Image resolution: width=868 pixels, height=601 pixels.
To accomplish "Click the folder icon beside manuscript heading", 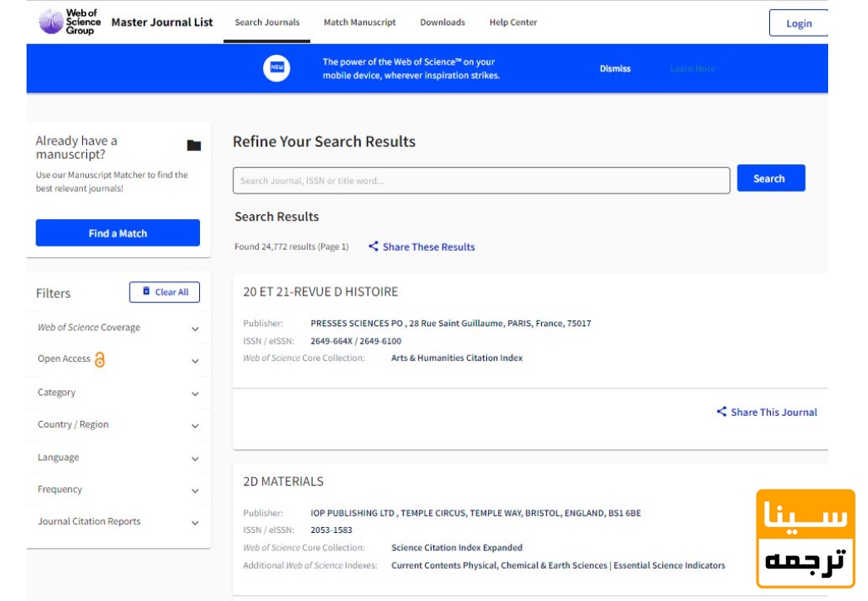I will pos(193,146).
